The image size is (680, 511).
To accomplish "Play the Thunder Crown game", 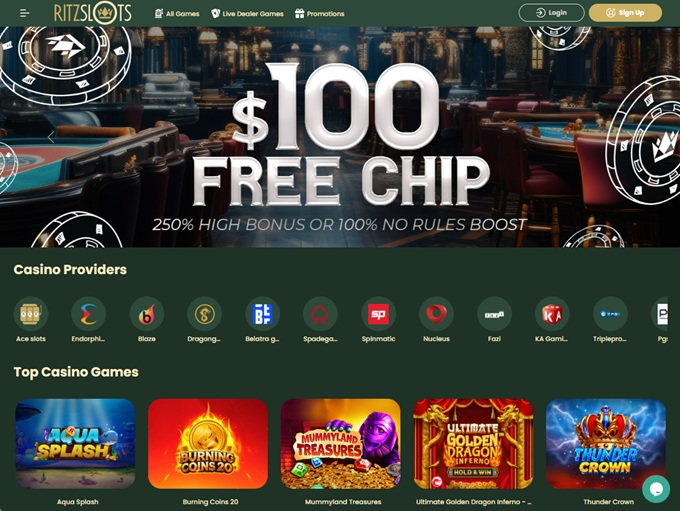I will [606, 444].
